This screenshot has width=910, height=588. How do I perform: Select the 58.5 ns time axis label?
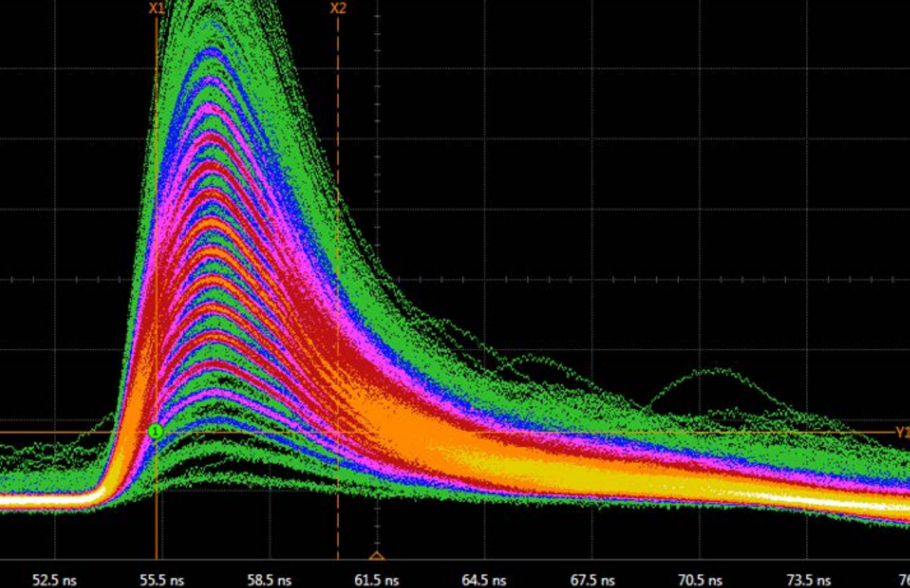tap(268, 580)
